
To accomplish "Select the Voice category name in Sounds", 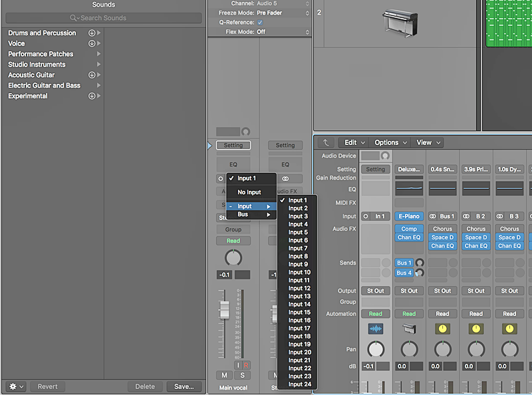I will click(16, 43).
